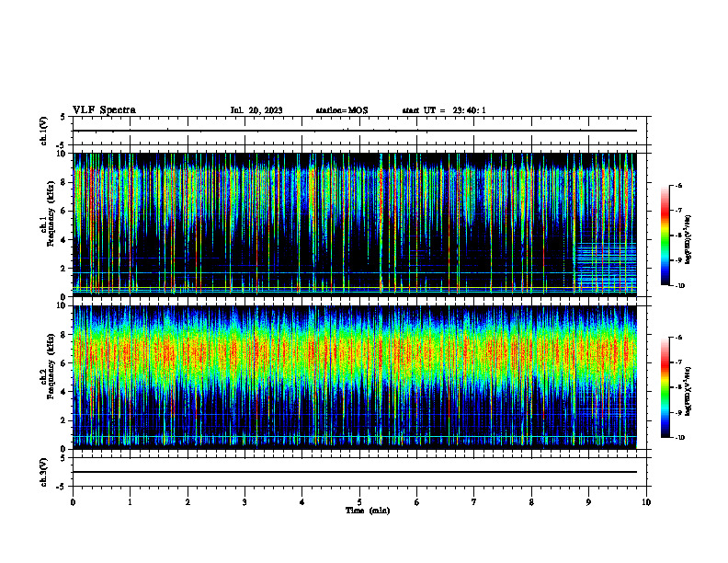728x563 pixels.
Task: Select the date text "Jul. 20, 2023"
Action: click(256, 110)
